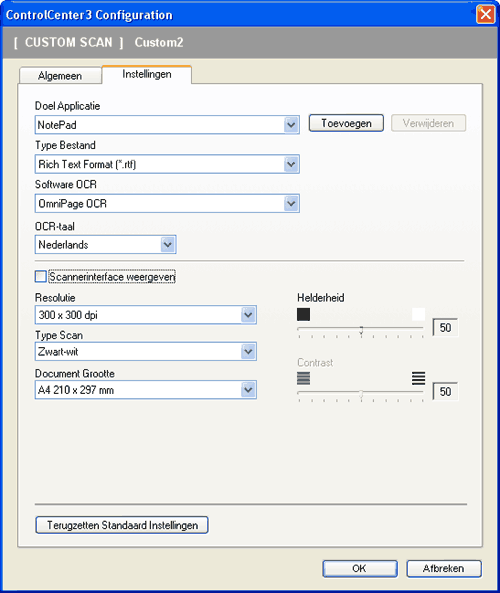This screenshot has height=593, width=500.
Task: Open the Resolutie dropdown
Action: 248,315
